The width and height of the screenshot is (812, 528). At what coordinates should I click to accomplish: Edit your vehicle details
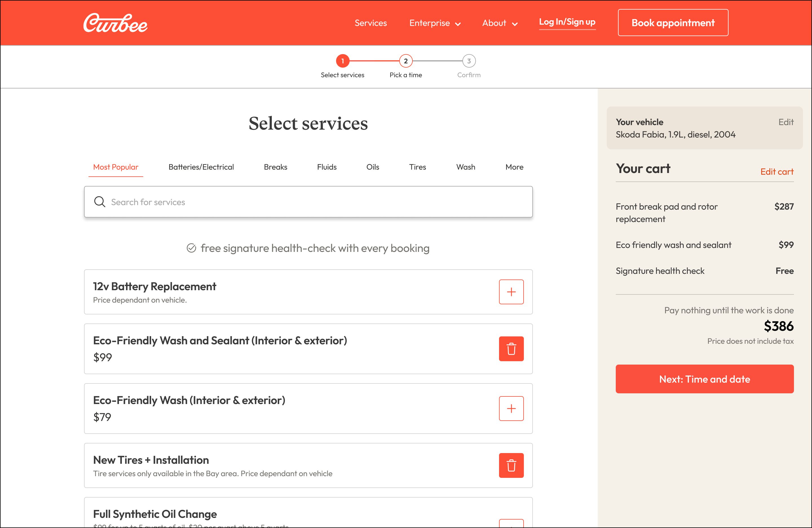click(x=786, y=122)
